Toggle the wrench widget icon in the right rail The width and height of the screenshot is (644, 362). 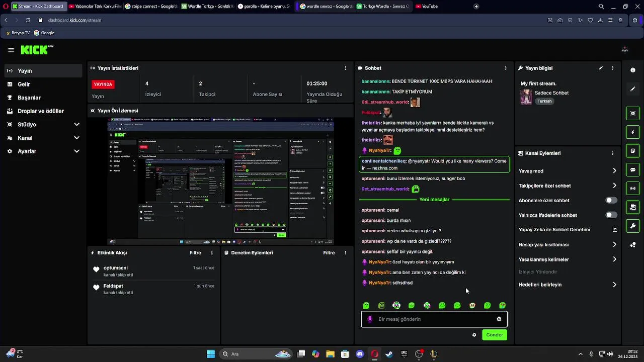click(x=633, y=226)
